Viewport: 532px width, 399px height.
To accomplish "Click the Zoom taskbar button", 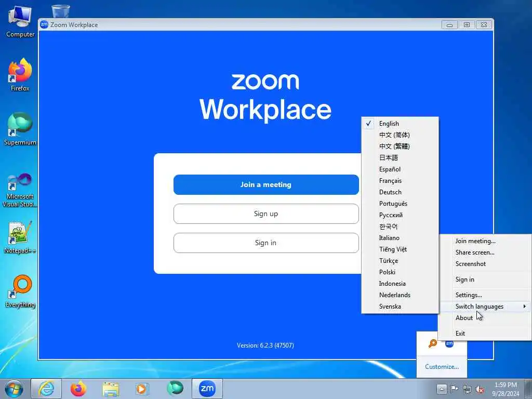I will (x=207, y=389).
